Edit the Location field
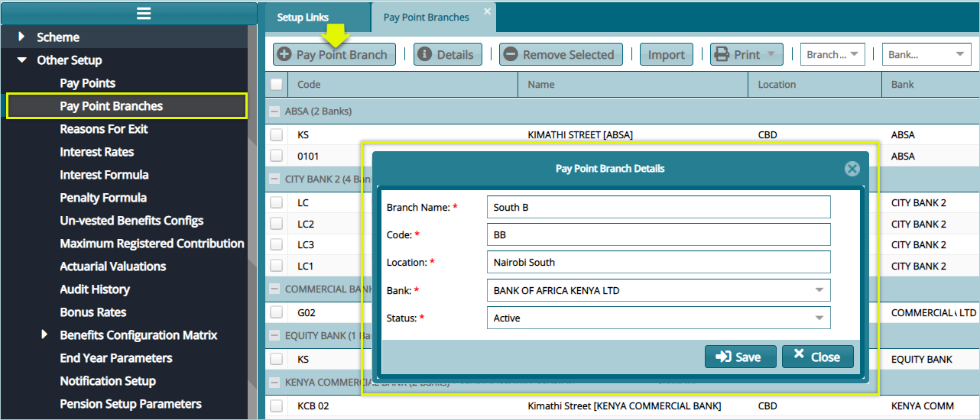Image resolution: width=980 pixels, height=420 pixels. [658, 262]
